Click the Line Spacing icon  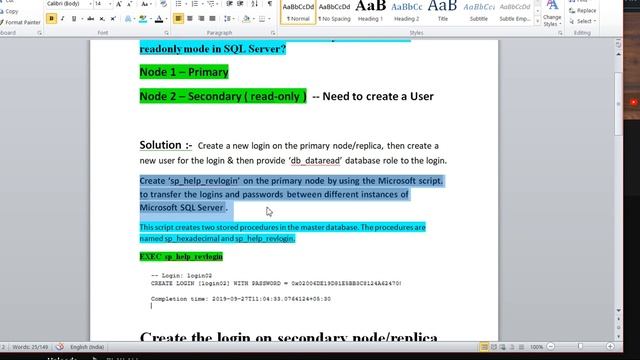coord(227,19)
